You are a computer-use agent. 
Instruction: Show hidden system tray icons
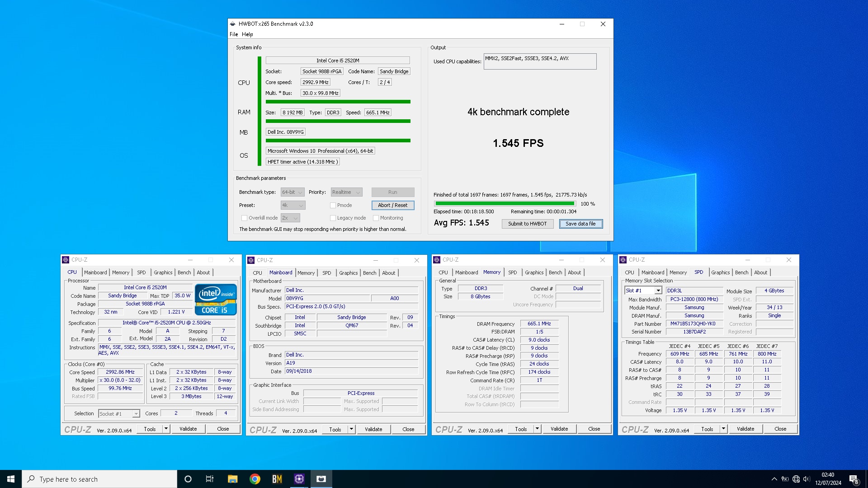click(x=774, y=479)
